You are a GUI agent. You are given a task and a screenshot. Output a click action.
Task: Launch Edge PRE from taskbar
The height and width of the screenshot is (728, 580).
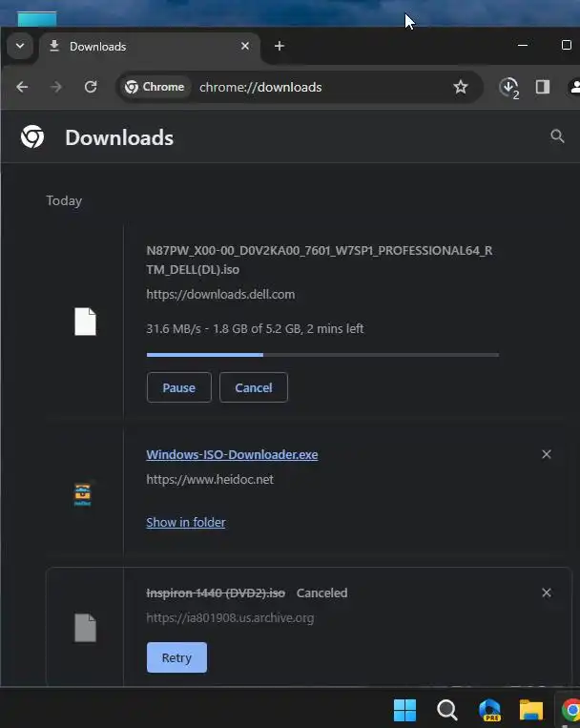pyautogui.click(x=489, y=710)
